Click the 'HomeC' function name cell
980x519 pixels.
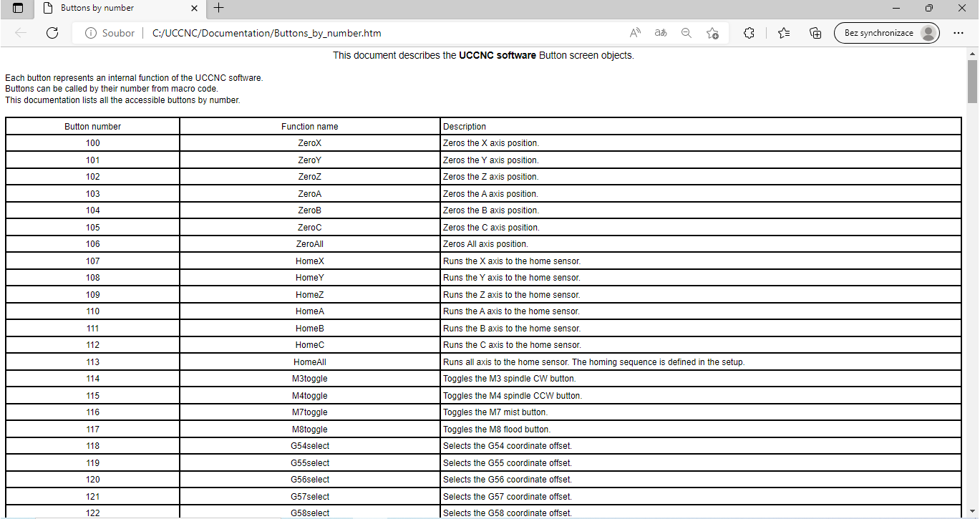click(x=310, y=345)
